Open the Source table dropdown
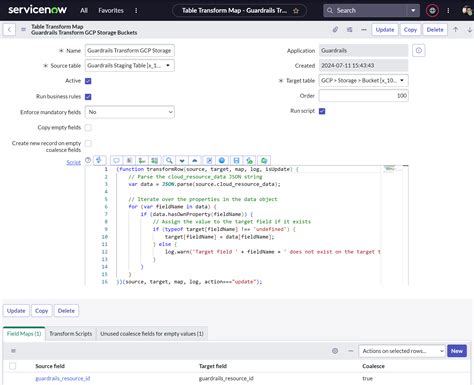Viewport: 474px width, 385px height. [130, 65]
